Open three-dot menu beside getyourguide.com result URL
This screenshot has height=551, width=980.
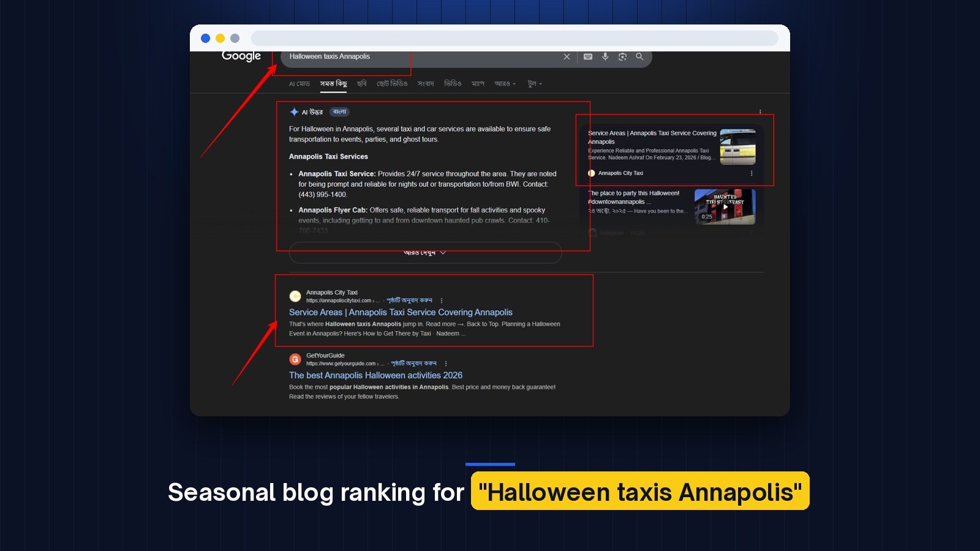(x=446, y=364)
